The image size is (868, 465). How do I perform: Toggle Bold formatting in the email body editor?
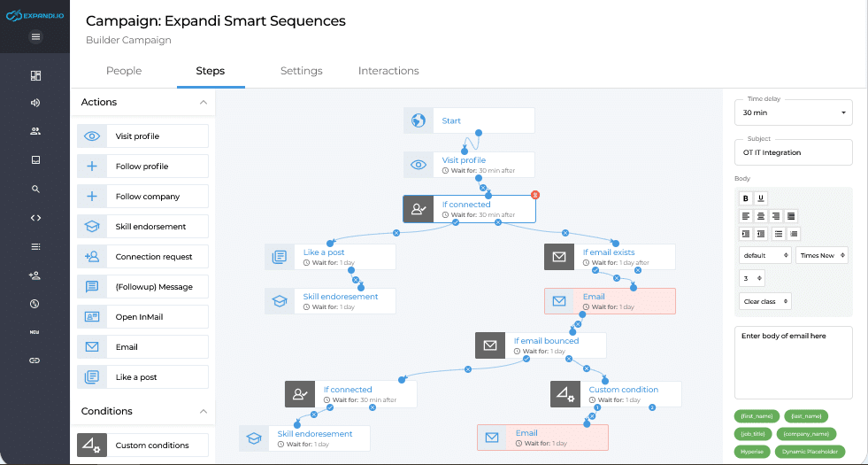click(x=746, y=198)
